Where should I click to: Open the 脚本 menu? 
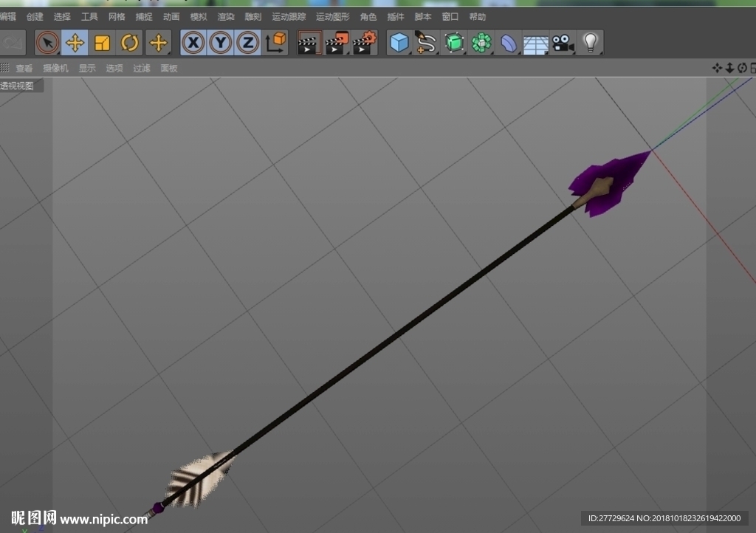click(x=423, y=17)
